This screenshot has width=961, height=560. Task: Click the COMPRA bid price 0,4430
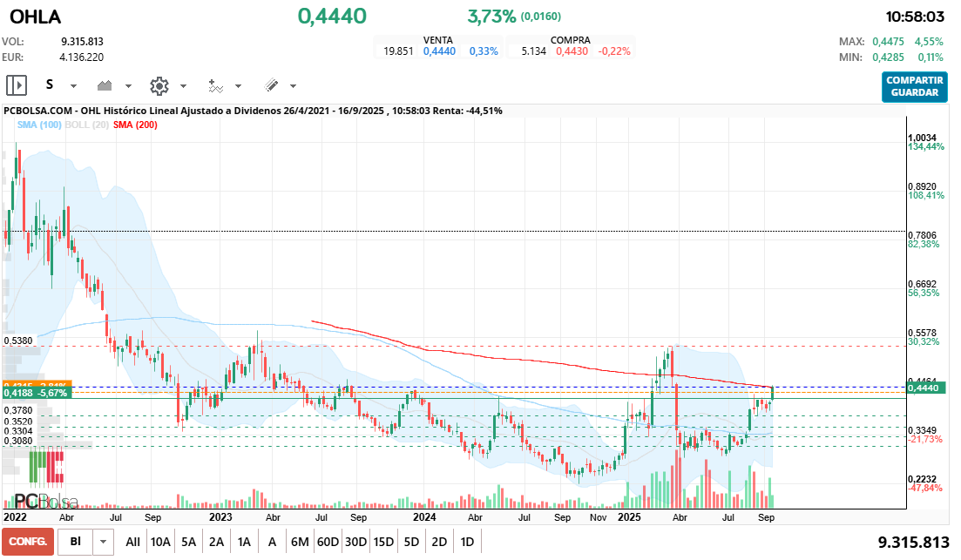(572, 51)
